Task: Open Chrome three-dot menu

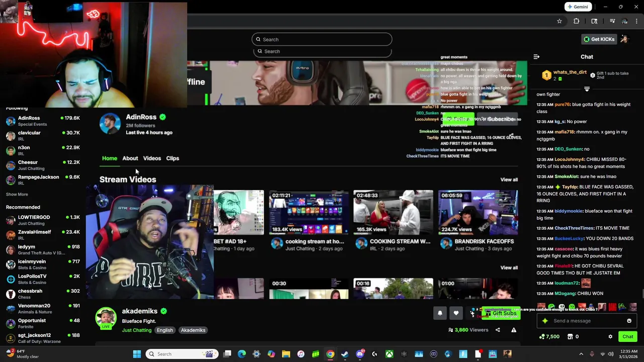Action: [x=637, y=21]
